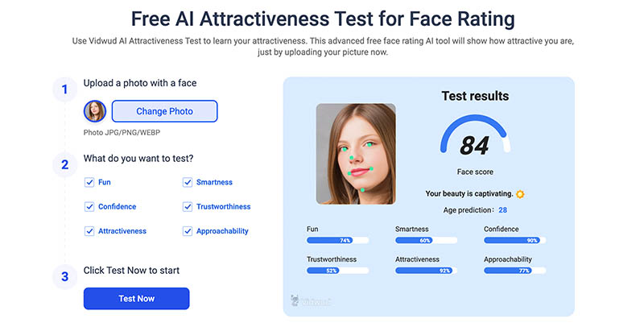Toggle the Attractiveness checkbox
The width and height of the screenshot is (644, 327).
tap(89, 231)
